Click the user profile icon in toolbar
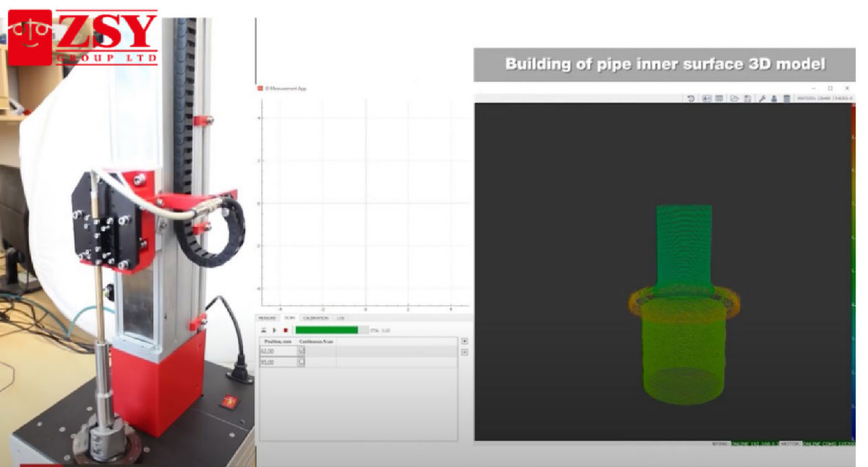The width and height of the screenshot is (868, 467). 773,98
